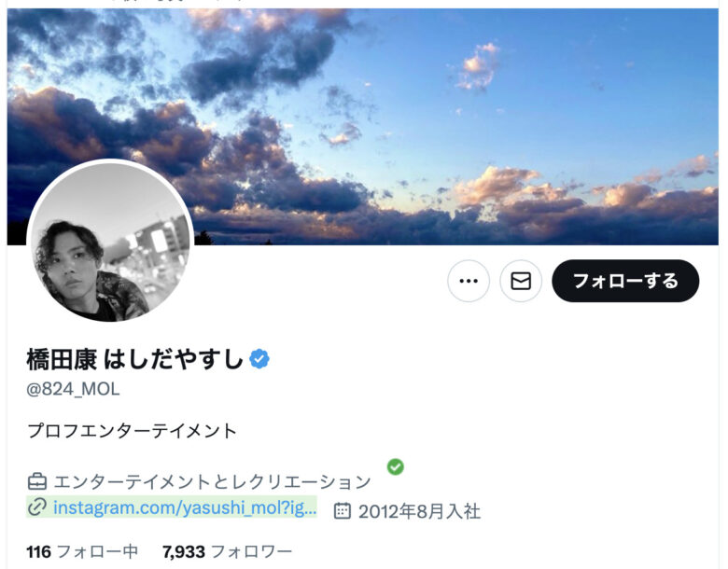Click the chain link icon
728x569 pixels.
point(37,507)
